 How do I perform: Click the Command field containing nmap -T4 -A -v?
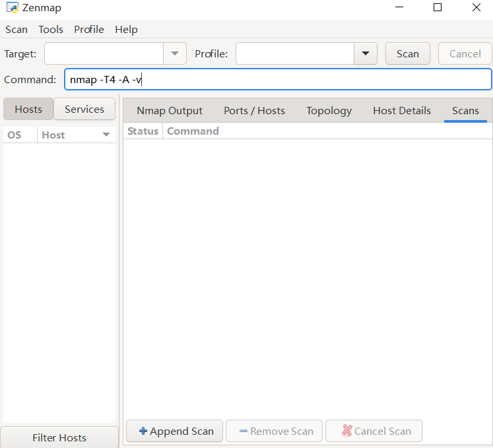(x=278, y=80)
